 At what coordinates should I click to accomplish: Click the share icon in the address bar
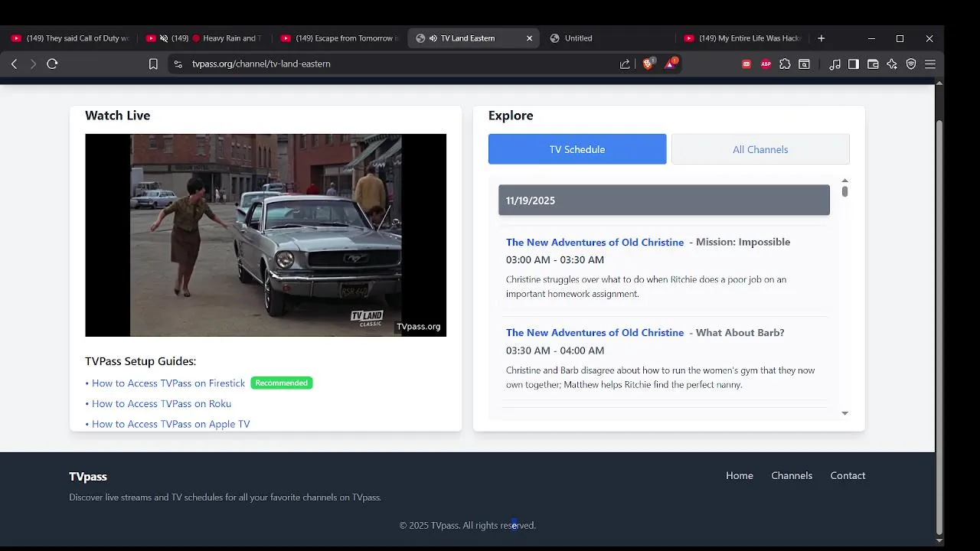coord(625,64)
